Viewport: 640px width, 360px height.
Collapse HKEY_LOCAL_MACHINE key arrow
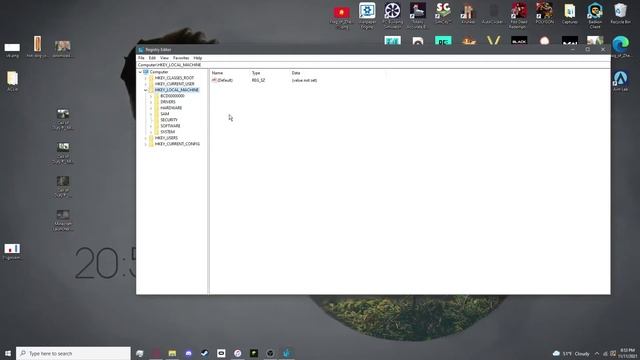[x=146, y=90]
